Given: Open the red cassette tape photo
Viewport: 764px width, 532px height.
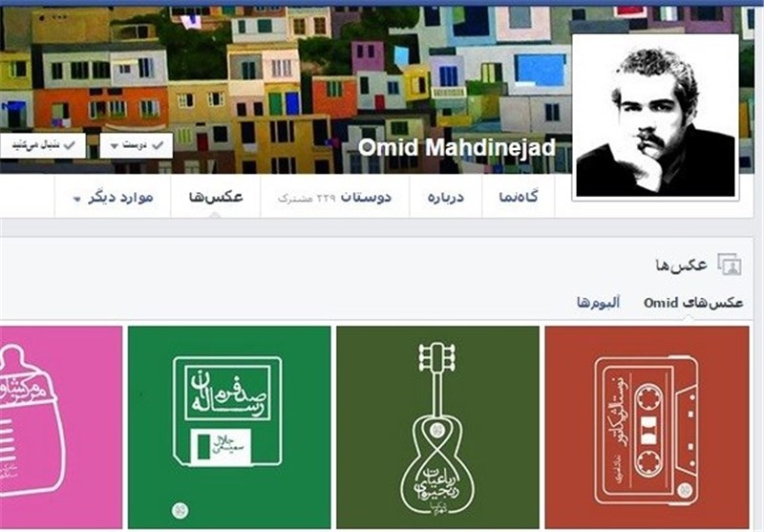Looking at the screenshot, I should coord(647,427).
